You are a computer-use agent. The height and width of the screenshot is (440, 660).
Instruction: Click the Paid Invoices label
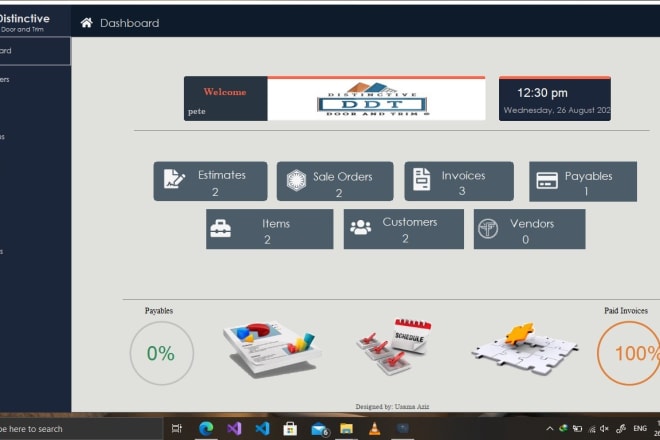point(626,311)
